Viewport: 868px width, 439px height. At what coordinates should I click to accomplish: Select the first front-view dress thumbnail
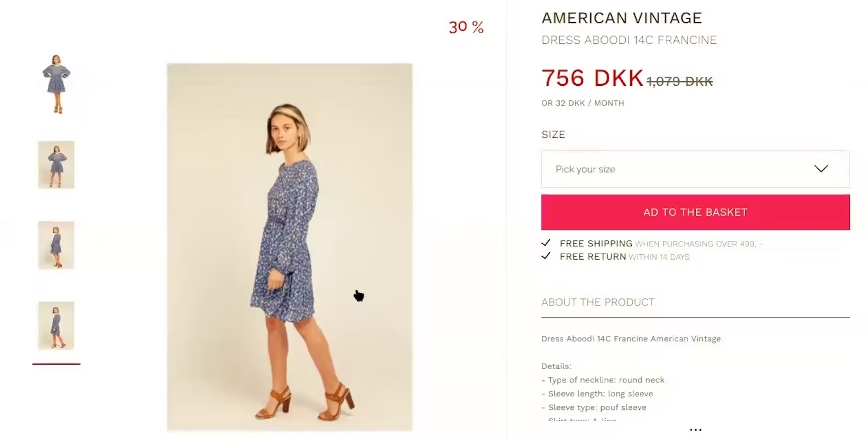pos(56,84)
